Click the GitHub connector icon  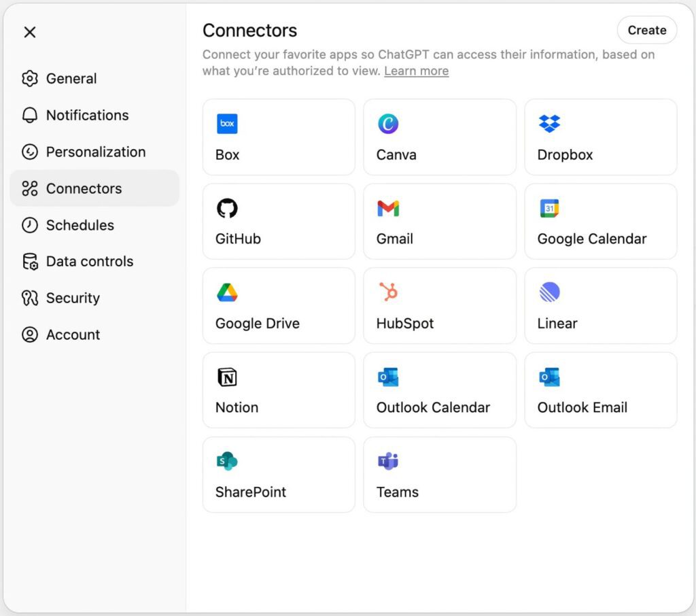(227, 208)
